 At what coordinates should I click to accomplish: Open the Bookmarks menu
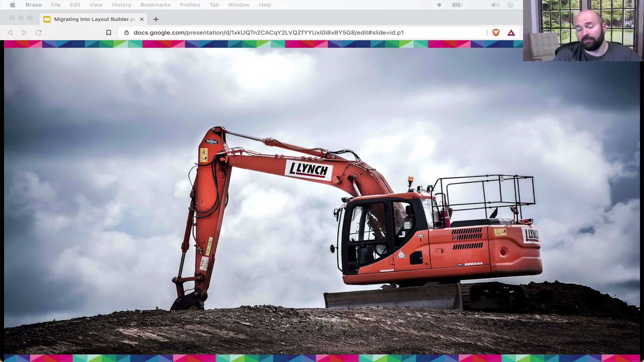[155, 5]
